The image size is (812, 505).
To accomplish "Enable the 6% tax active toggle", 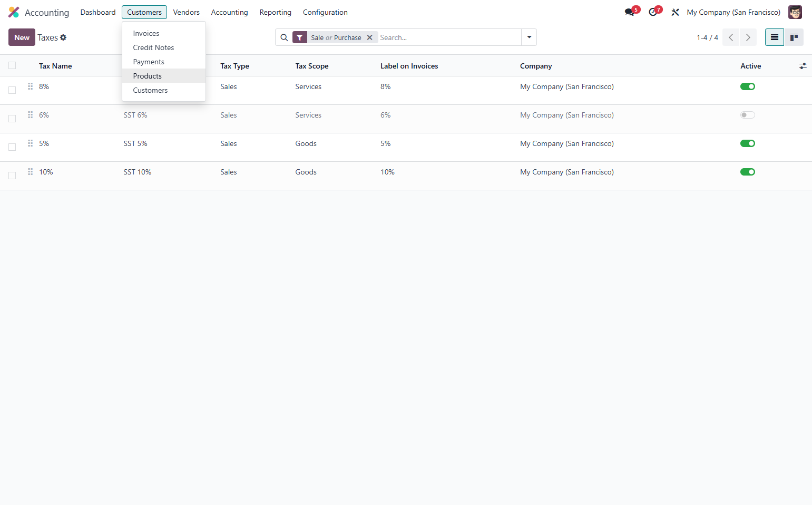I will pyautogui.click(x=748, y=115).
